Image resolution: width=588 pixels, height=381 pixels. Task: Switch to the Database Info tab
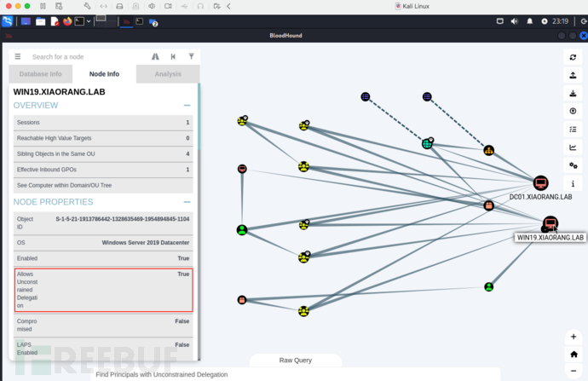(41, 74)
